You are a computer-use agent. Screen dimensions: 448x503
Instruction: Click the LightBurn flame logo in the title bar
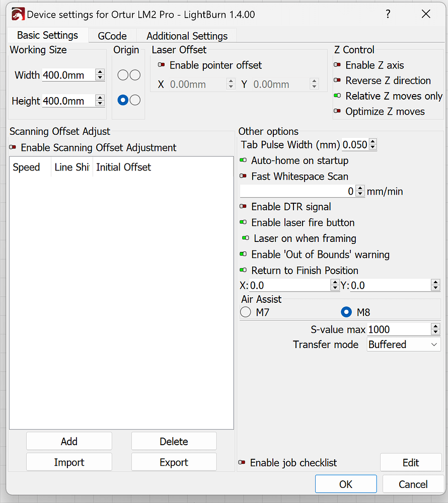[19, 15]
